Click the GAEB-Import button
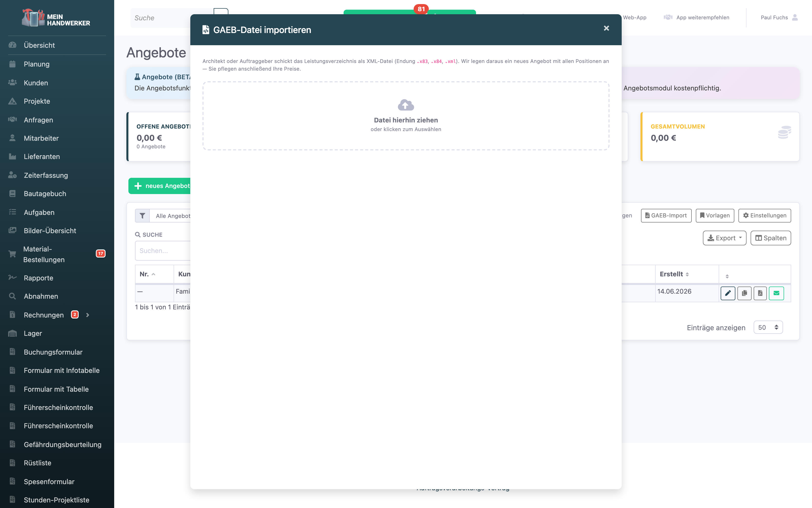 pyautogui.click(x=666, y=215)
